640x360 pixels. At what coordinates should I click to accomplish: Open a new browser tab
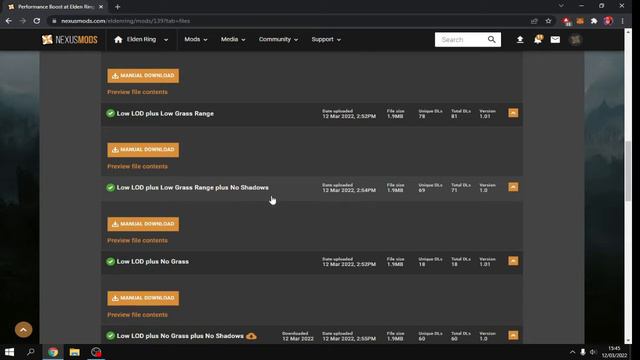[x=118, y=7]
